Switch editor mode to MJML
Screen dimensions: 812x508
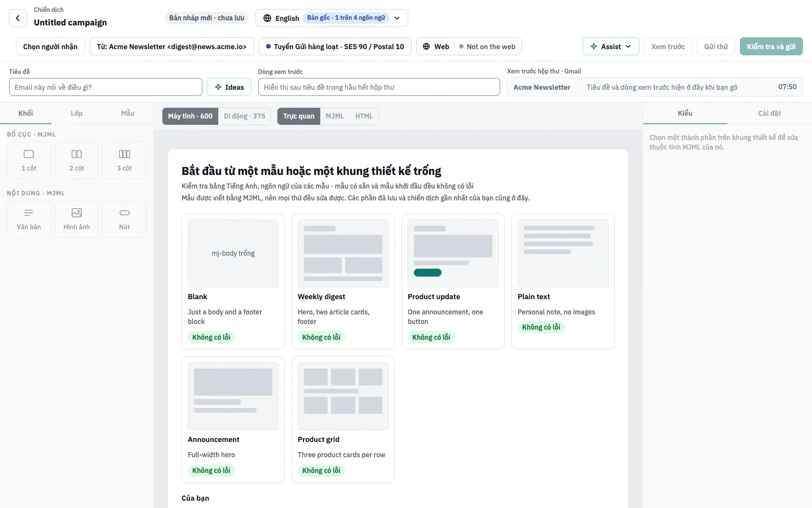tap(334, 116)
